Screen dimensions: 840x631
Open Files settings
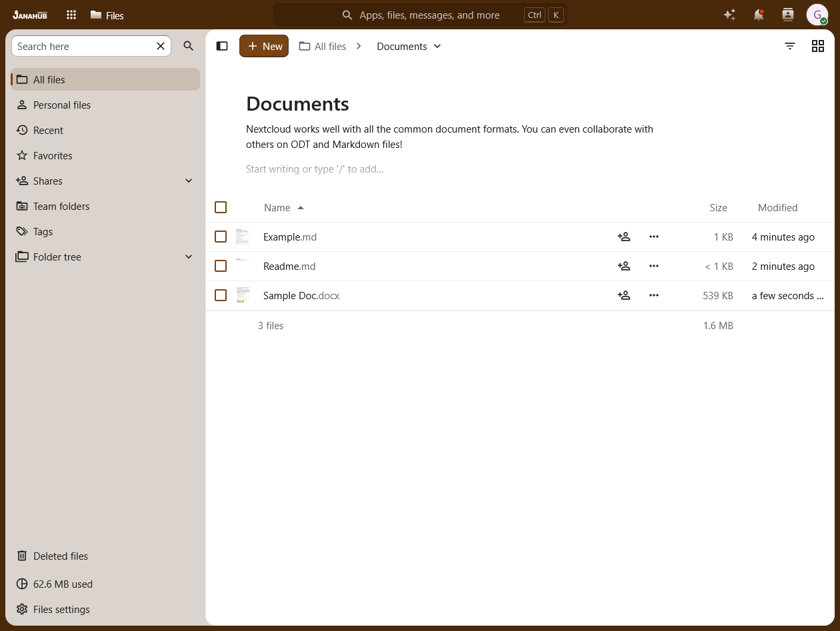105,609
